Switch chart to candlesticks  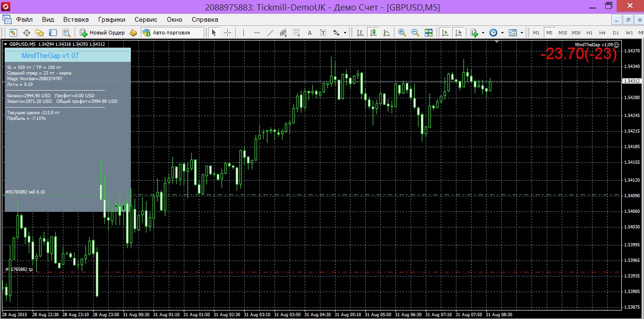click(x=373, y=33)
